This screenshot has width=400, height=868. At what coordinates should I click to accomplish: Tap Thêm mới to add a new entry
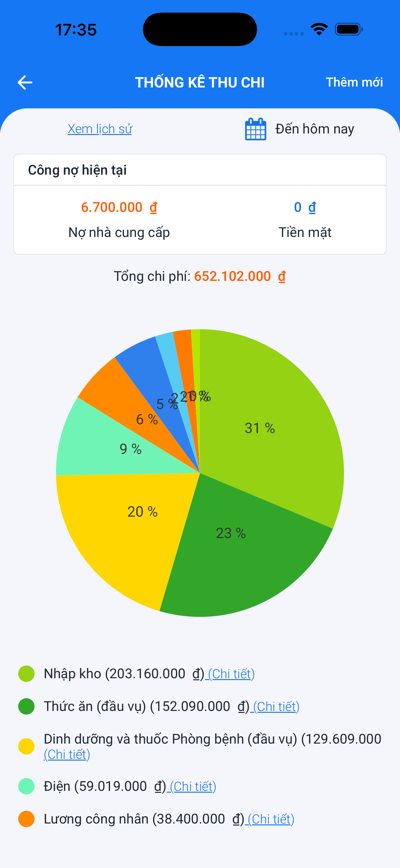354,82
